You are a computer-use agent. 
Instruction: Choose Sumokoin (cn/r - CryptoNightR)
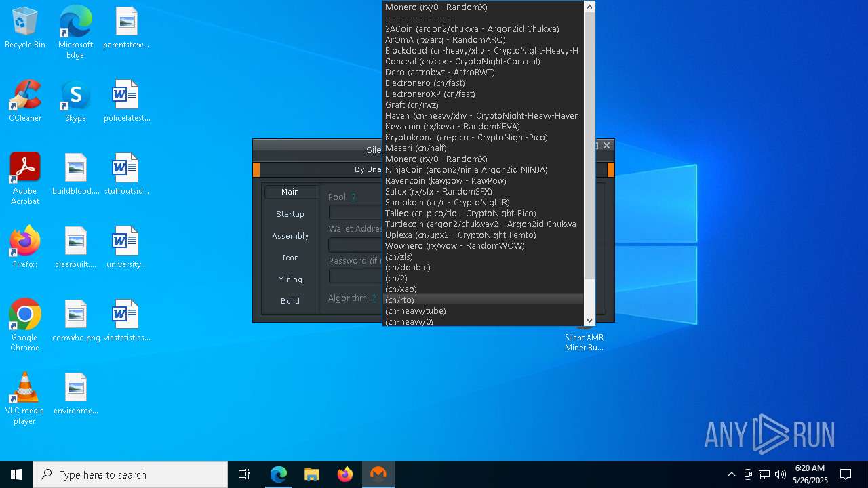(x=483, y=202)
